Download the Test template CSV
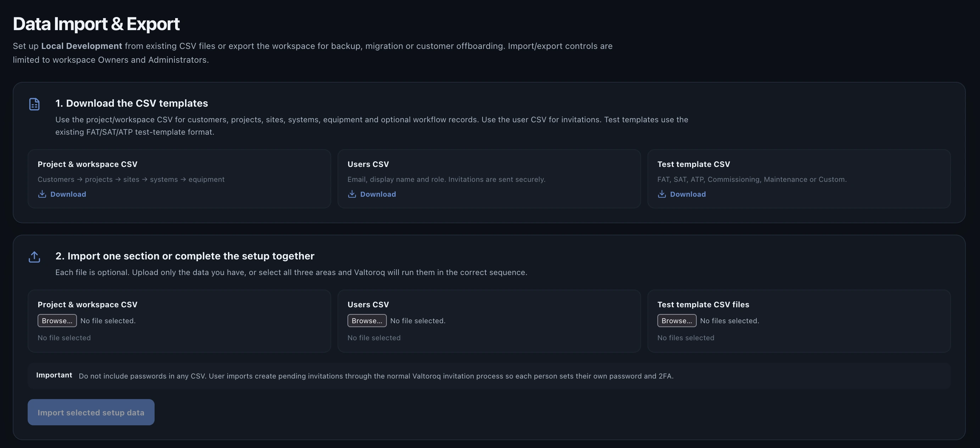This screenshot has width=980, height=448. point(682,194)
